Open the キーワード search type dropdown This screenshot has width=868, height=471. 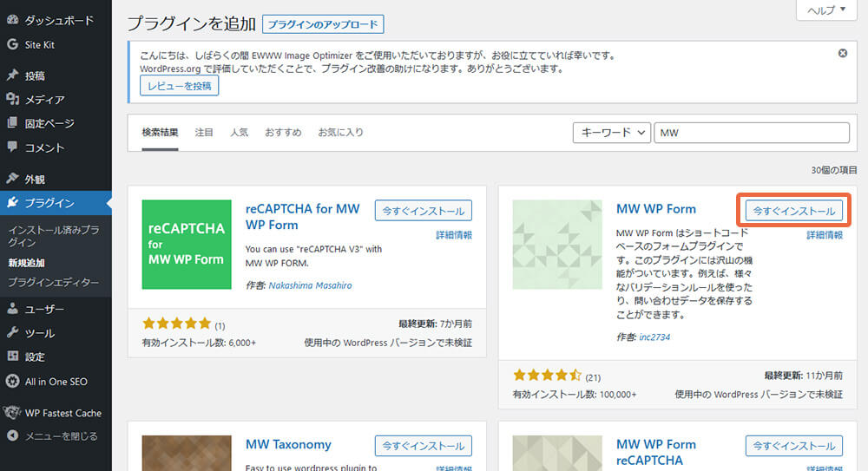coord(612,133)
